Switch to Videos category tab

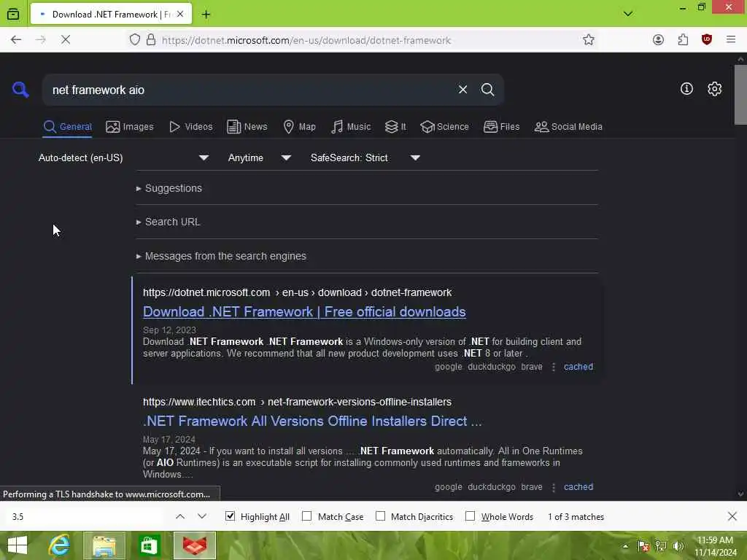pyautogui.click(x=191, y=127)
